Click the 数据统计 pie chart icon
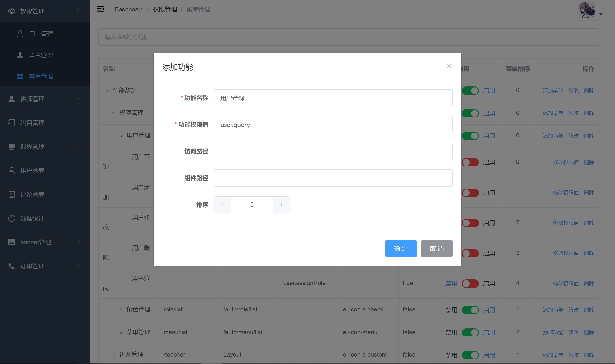This screenshot has height=364, width=615. [x=11, y=218]
